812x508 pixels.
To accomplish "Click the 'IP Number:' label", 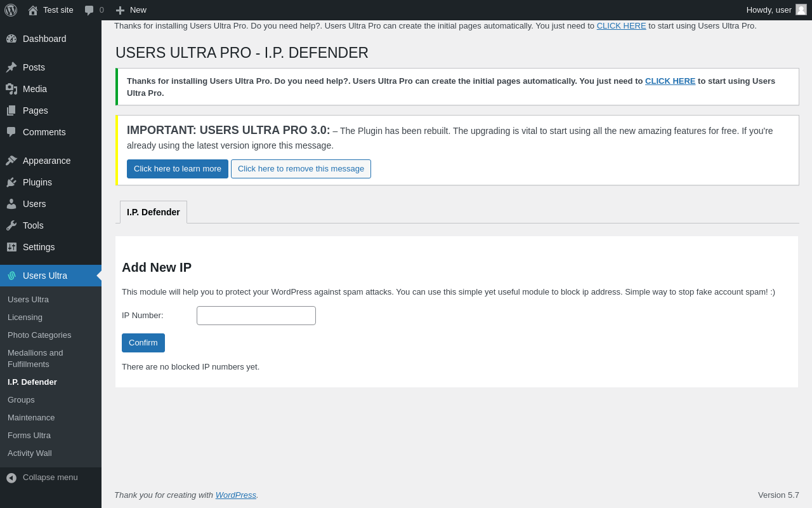I will click(143, 316).
